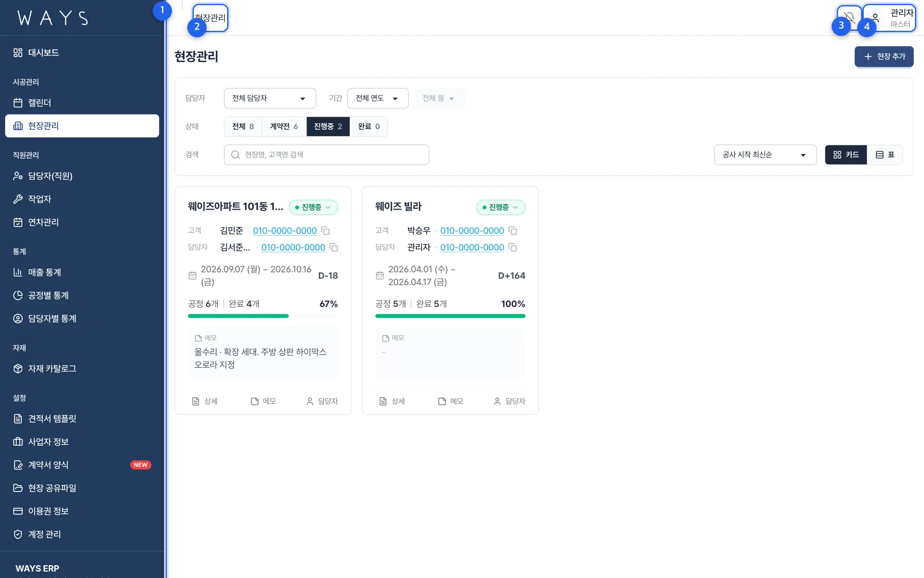Open 현장 공유파일 page

click(x=82, y=488)
